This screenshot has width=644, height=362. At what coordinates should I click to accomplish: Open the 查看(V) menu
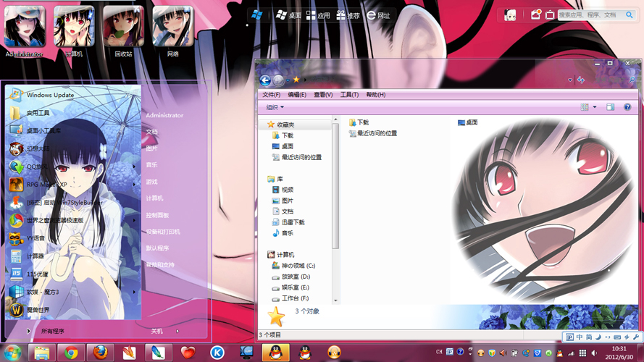coord(323,94)
